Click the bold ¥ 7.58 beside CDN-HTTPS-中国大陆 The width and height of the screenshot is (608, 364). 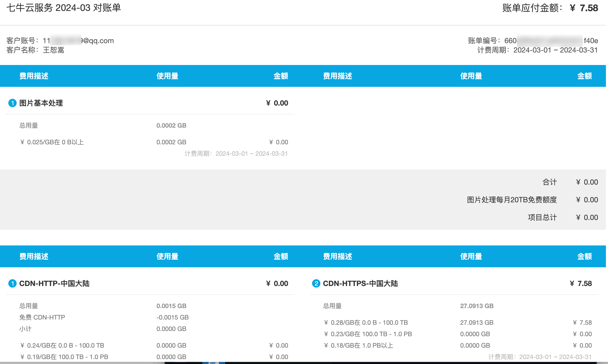coord(581,283)
